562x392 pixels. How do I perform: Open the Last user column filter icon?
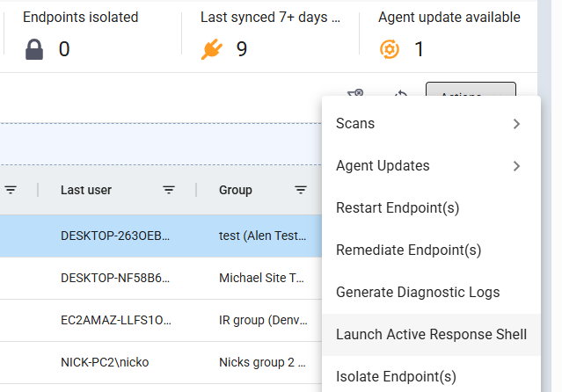(x=169, y=190)
